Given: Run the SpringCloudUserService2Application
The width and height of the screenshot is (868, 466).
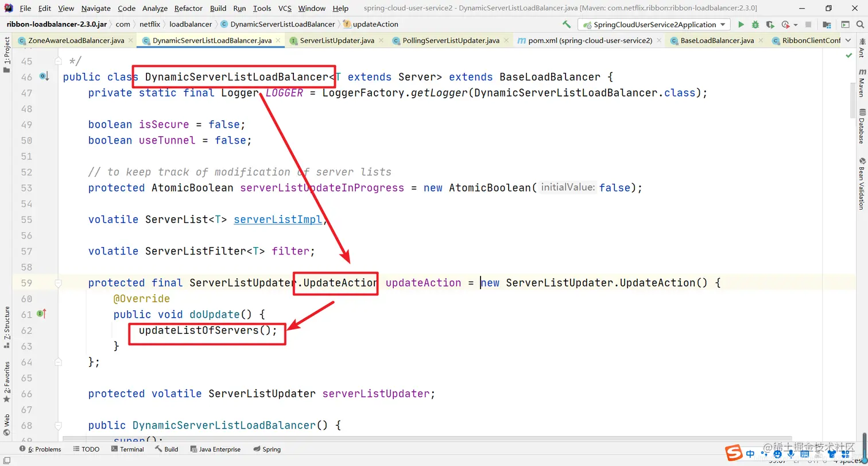Looking at the screenshot, I should pos(741,25).
